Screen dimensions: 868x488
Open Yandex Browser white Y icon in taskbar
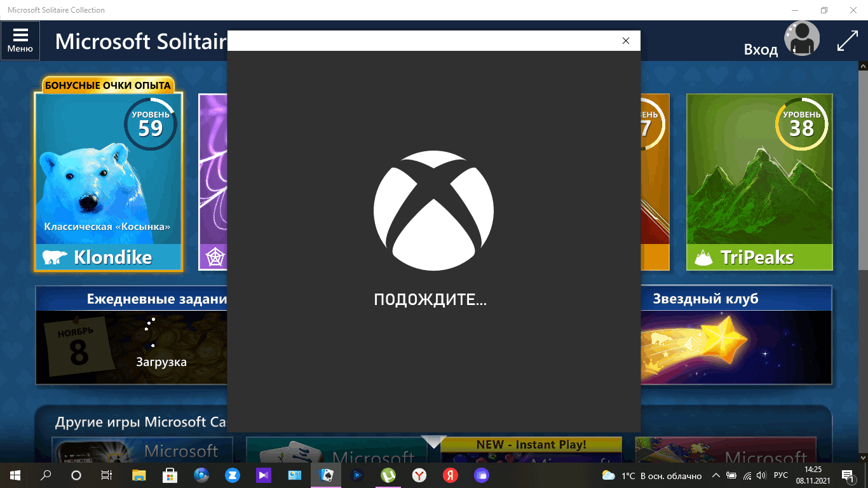pos(419,475)
